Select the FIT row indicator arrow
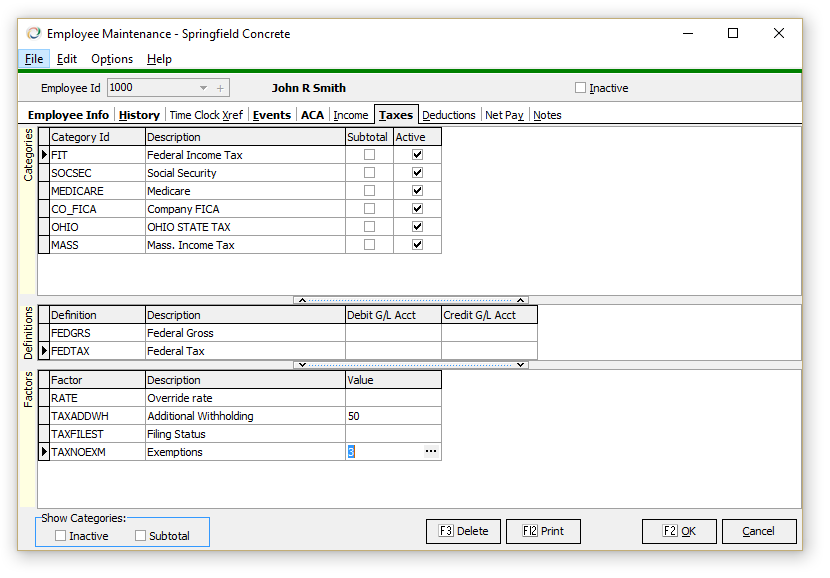This screenshot has width=830, height=578. 44,155
